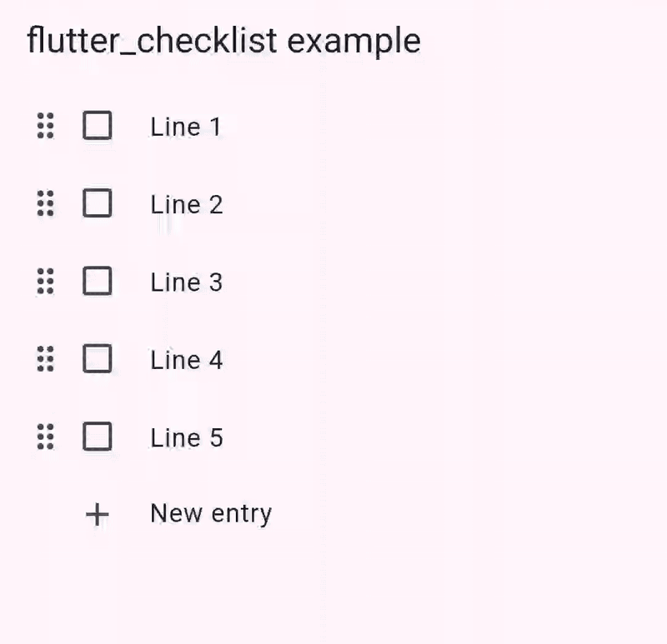The image size is (667, 644).
Task: Check the checkbox for Line 4
Action: pos(98,360)
